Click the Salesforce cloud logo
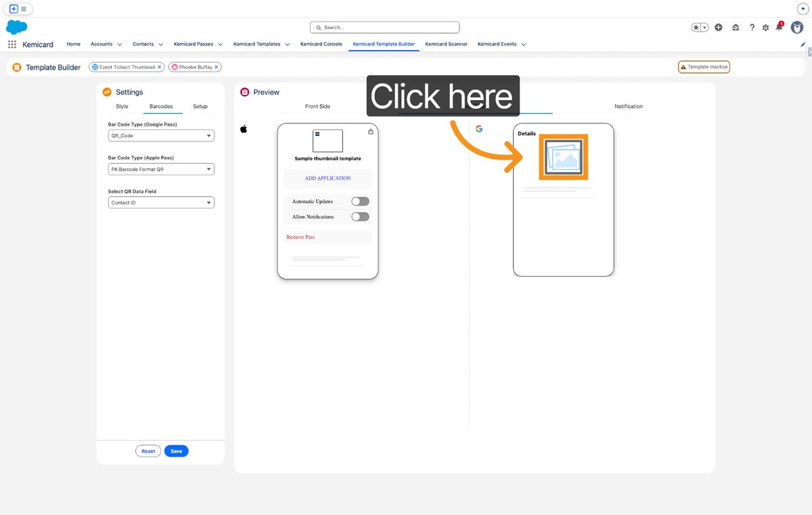This screenshot has height=515, width=812. click(16, 27)
